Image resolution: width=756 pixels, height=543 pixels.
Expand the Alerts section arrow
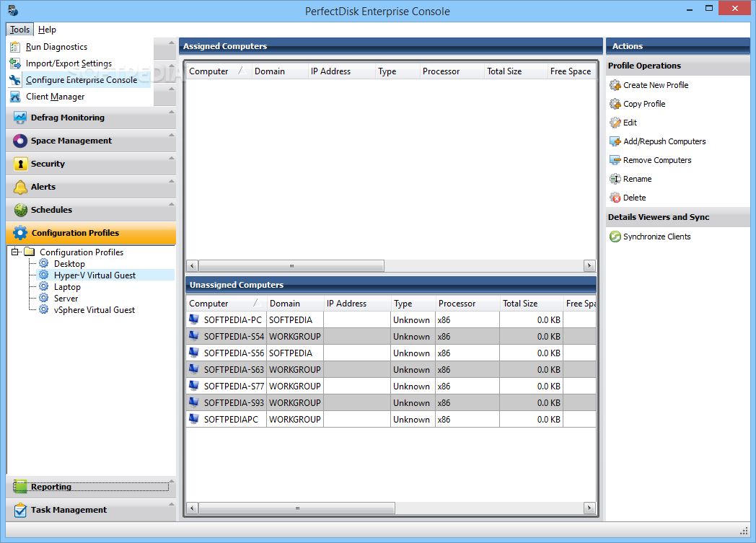click(171, 181)
